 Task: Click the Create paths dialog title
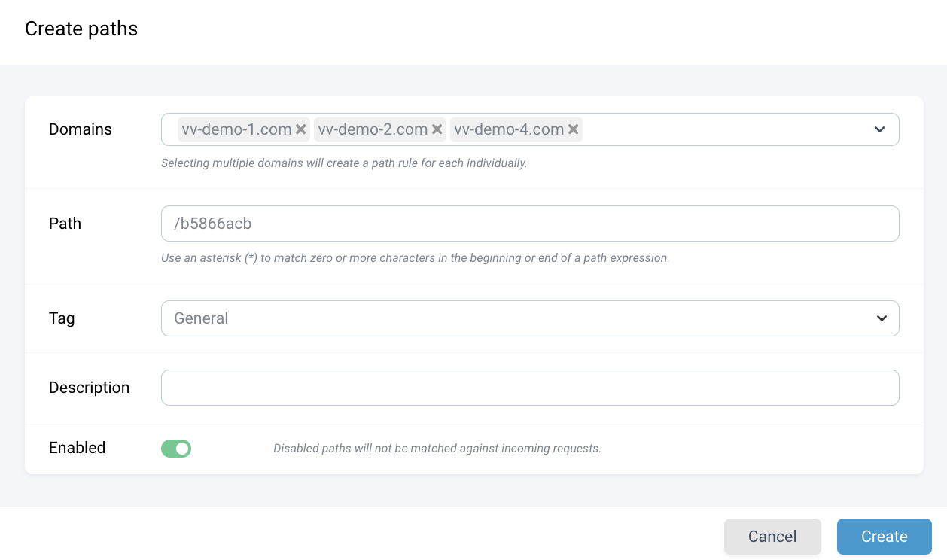[x=81, y=29]
